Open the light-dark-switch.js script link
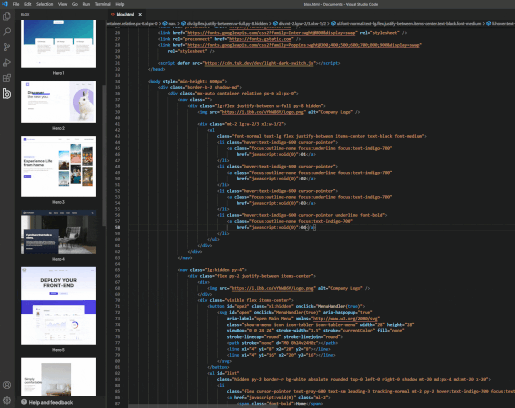This screenshot has height=408, width=515. (258, 63)
